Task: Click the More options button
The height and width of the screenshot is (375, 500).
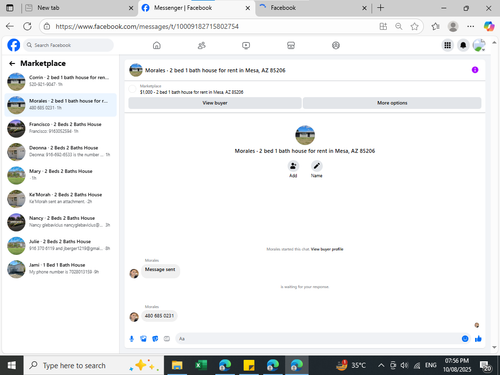Action: [392, 103]
